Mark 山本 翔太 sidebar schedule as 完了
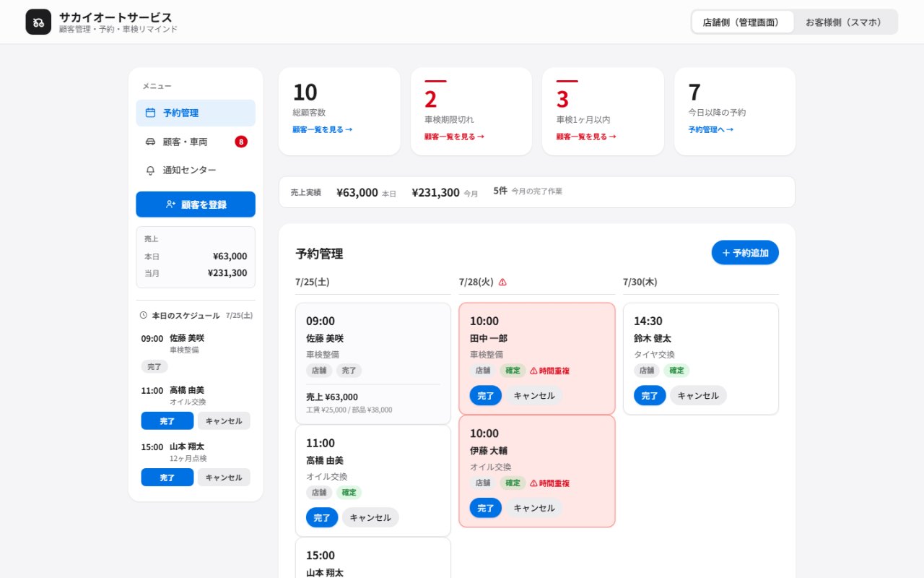Image resolution: width=924 pixels, height=578 pixels. (x=167, y=478)
